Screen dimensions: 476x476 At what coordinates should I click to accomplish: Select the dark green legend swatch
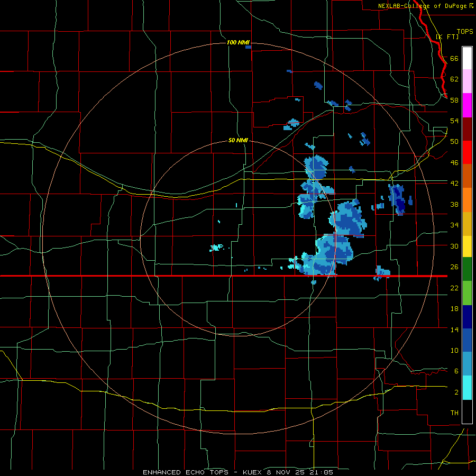[467, 269]
